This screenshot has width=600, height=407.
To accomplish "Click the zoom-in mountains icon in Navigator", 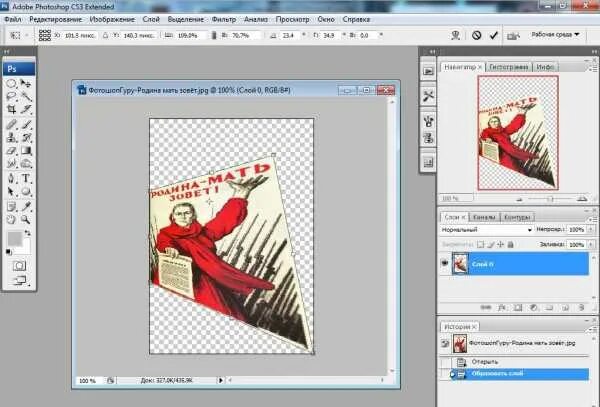I will coord(582,198).
